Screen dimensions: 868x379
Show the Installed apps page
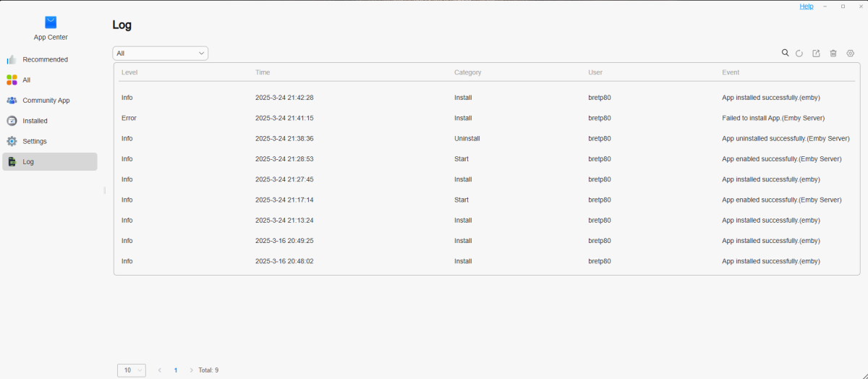click(x=50, y=121)
